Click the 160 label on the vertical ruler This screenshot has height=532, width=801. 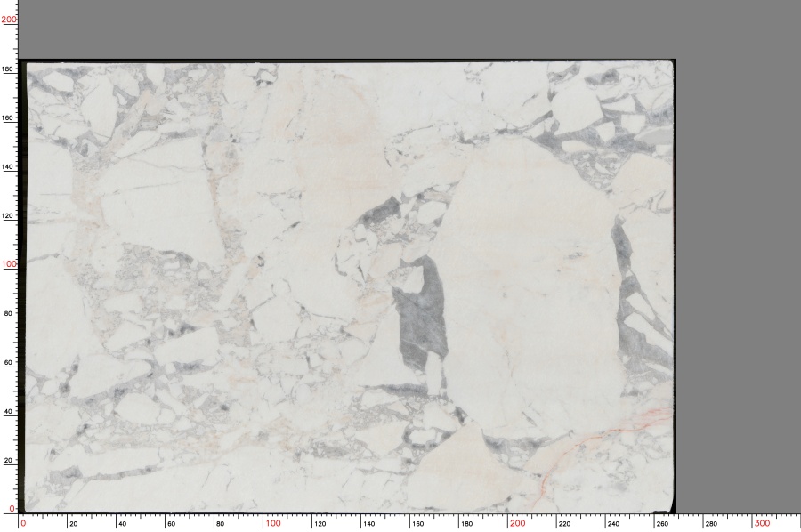tap(8, 118)
